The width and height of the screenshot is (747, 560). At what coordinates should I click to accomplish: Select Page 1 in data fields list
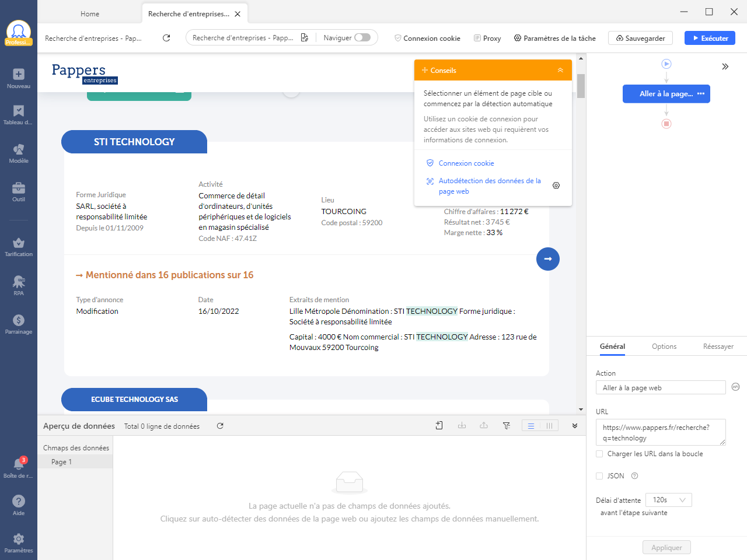[x=75, y=462]
